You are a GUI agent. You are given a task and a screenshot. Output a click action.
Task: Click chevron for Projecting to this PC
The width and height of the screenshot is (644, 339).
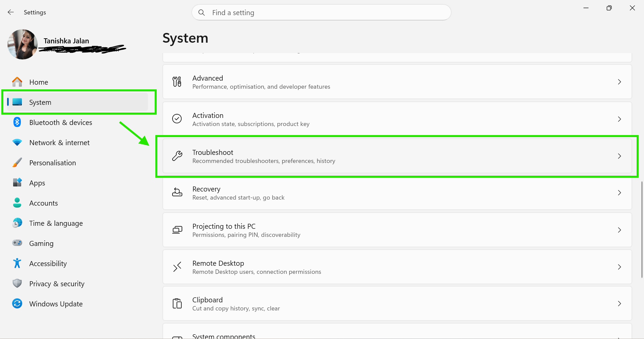tap(619, 230)
